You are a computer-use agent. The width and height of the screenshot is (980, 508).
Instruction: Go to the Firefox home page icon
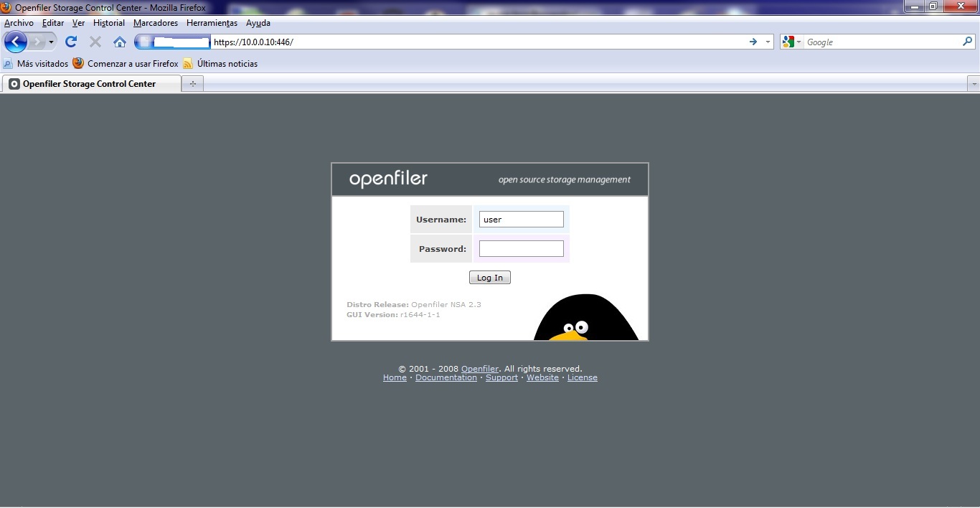(120, 42)
